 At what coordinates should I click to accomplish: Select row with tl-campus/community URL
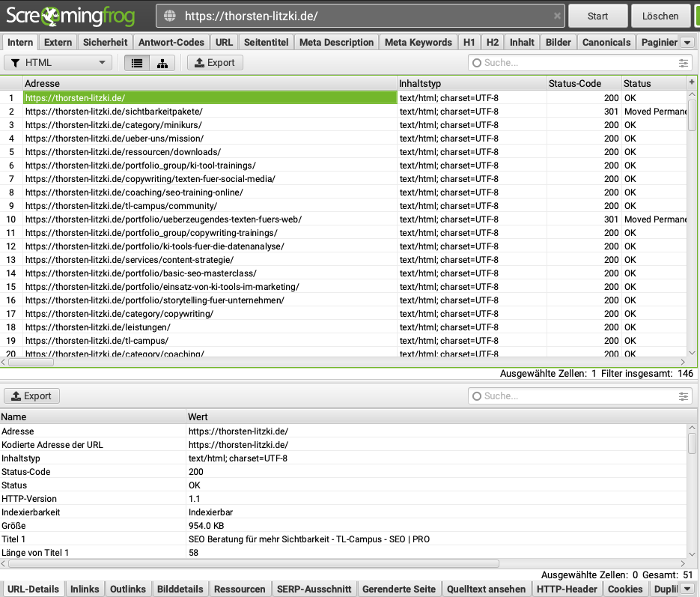(343, 206)
